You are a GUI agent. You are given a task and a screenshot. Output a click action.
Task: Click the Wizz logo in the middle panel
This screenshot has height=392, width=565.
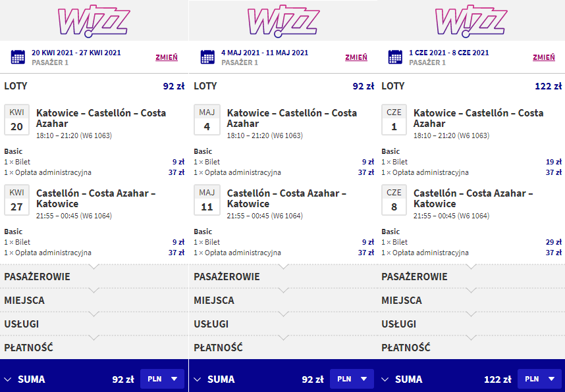284,21
